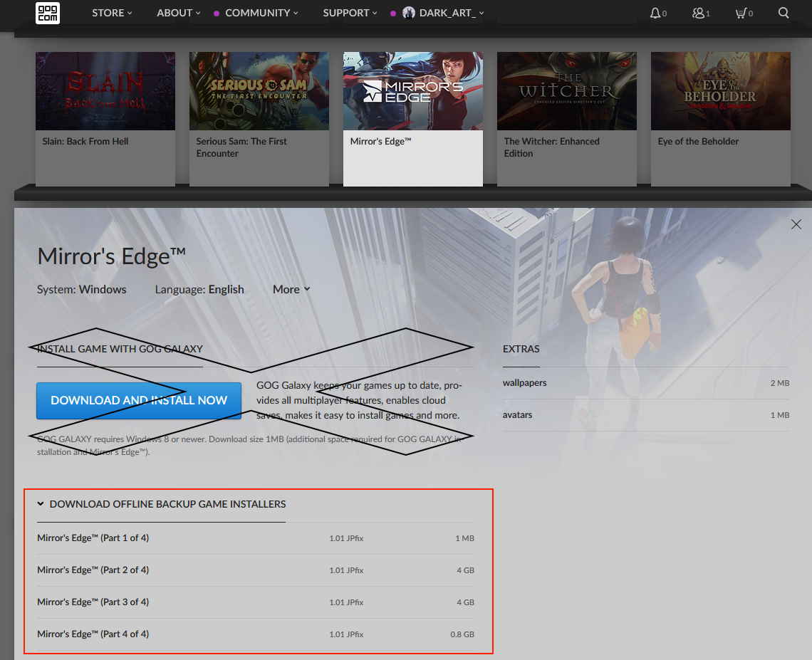Download the wallpapers extra

[646, 383]
